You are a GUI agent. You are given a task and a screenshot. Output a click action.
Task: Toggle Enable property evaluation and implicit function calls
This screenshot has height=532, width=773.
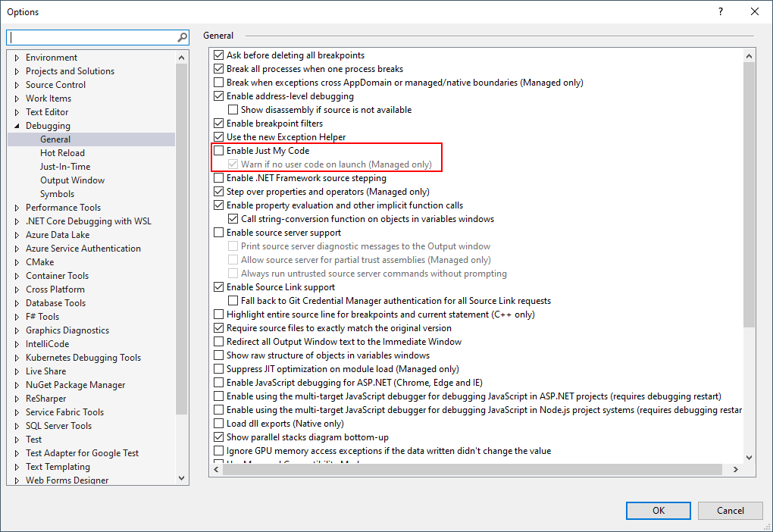(x=218, y=205)
